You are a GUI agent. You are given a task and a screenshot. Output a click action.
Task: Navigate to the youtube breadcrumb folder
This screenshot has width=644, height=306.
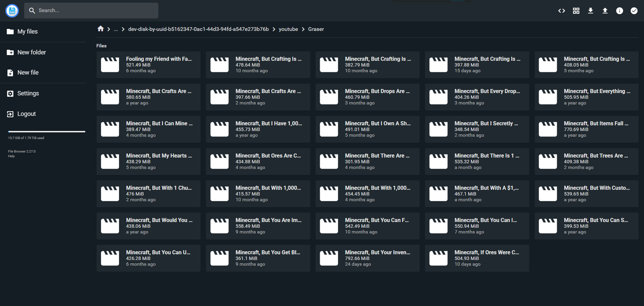288,29
